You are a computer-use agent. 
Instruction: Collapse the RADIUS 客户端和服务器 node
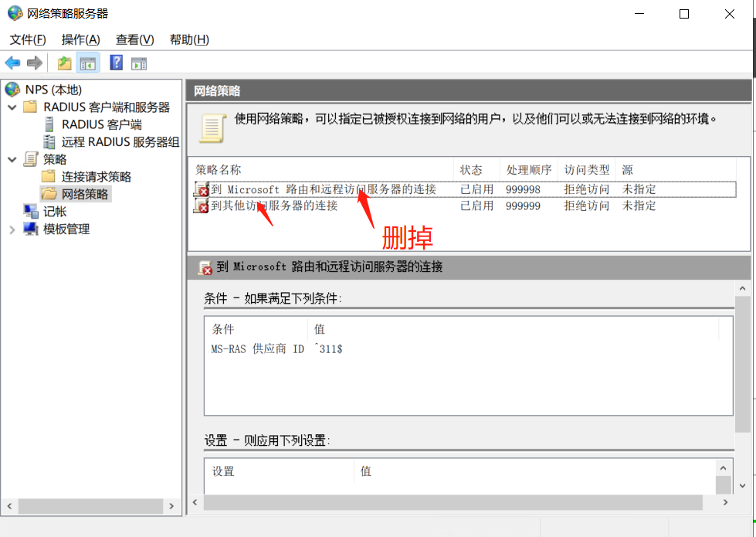click(12, 107)
